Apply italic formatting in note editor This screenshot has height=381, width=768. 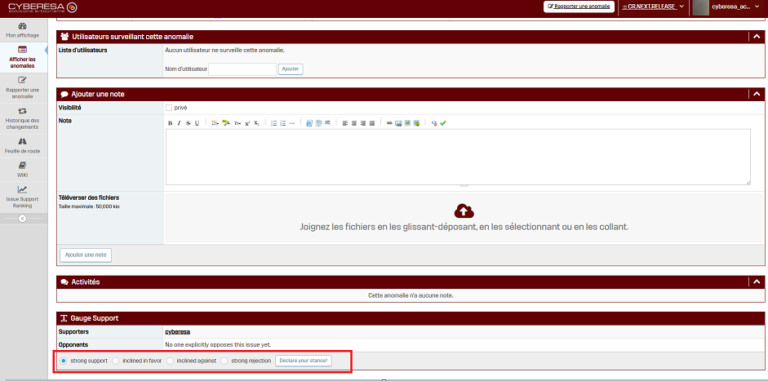click(x=179, y=123)
